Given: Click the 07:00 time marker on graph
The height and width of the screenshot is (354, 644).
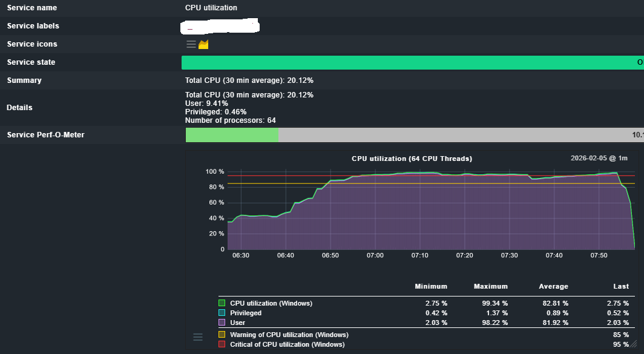Looking at the screenshot, I should point(375,255).
